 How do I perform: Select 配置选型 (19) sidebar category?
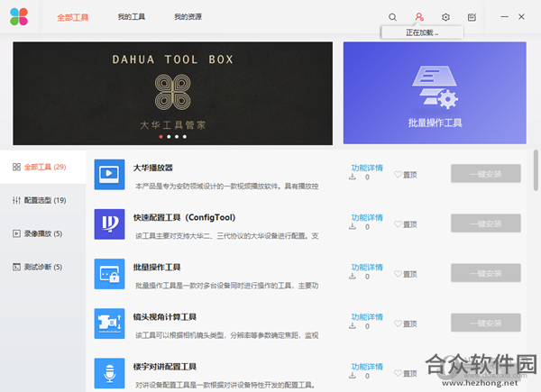click(42, 200)
